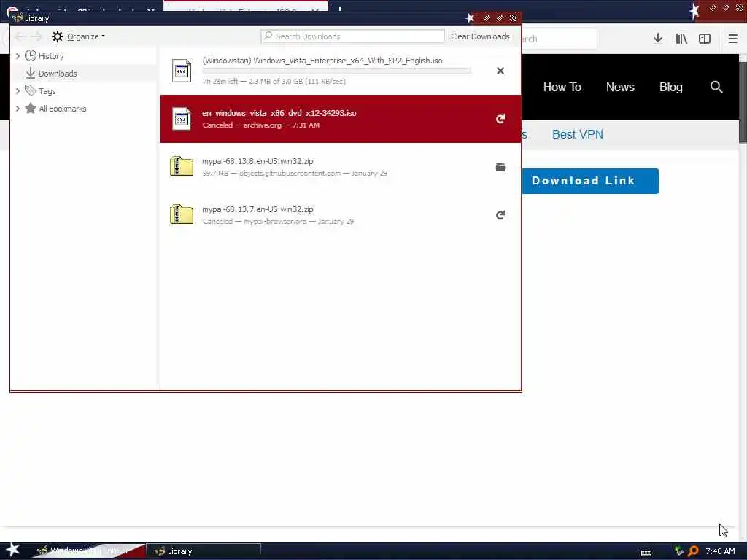747x560 pixels.
Task: Click the network tray icon
Action: [x=679, y=551]
